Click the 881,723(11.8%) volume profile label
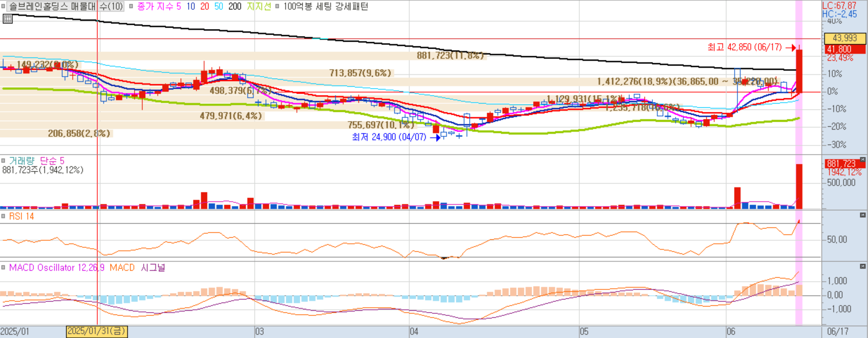 point(450,56)
